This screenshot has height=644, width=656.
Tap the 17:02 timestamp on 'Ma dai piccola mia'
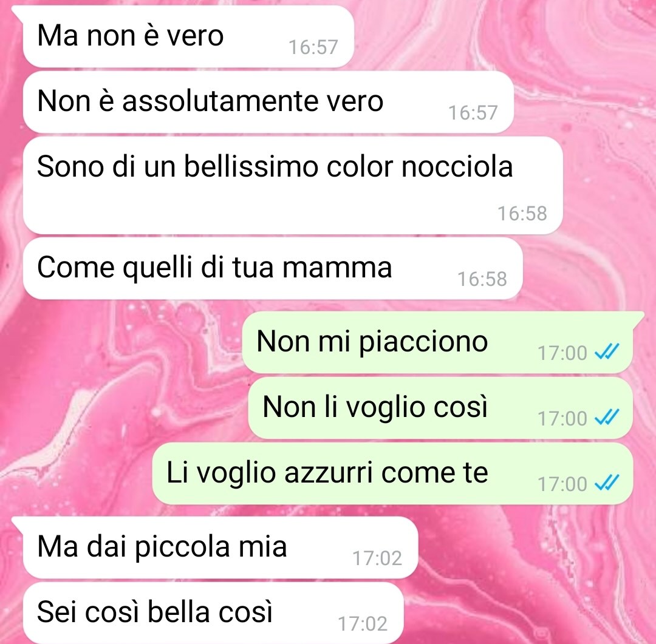377,558
